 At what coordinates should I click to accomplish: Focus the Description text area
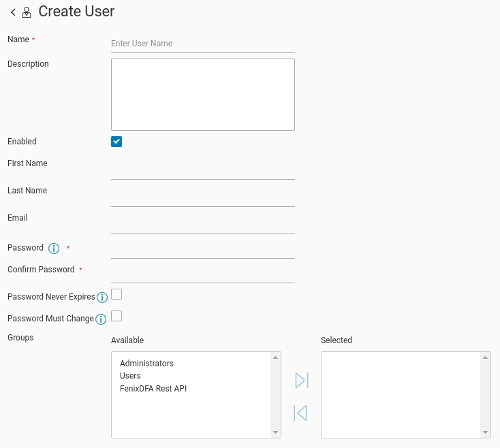tap(203, 95)
